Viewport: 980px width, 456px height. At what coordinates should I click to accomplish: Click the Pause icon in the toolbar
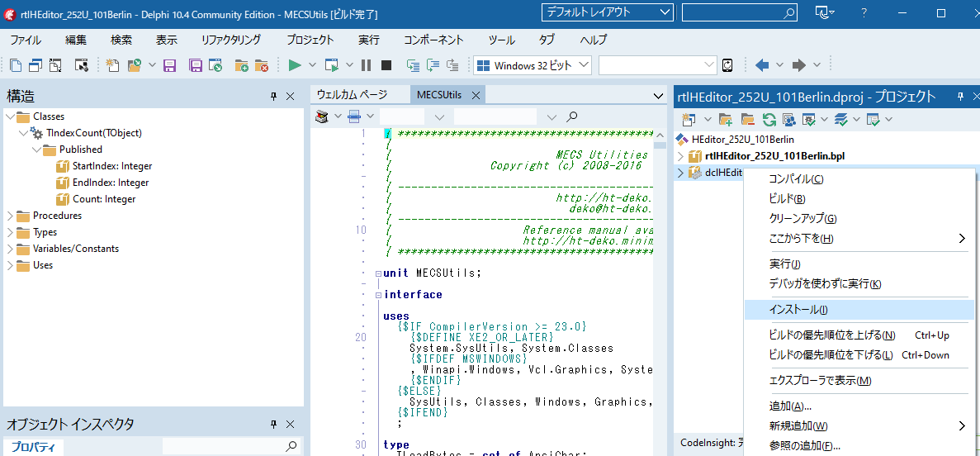tap(366, 65)
